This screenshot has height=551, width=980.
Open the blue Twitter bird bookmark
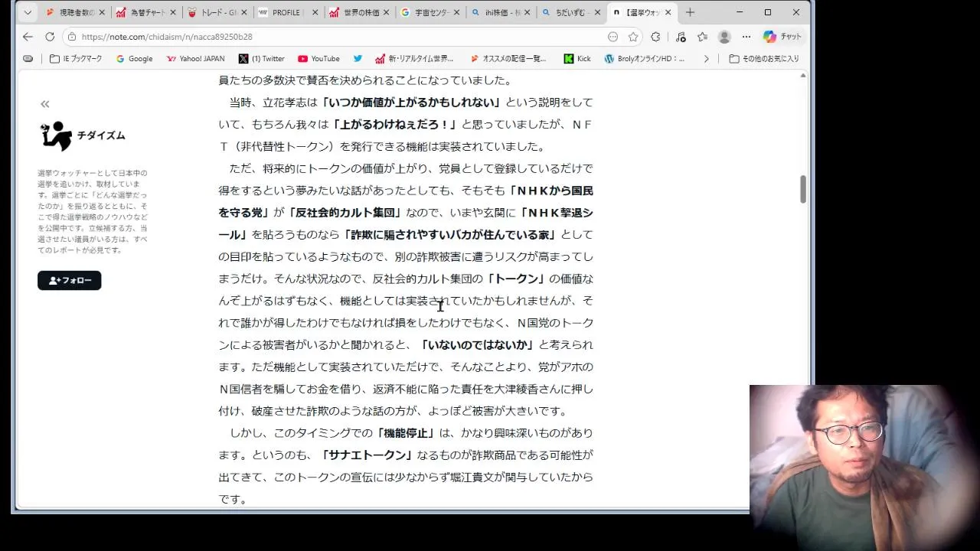[x=358, y=59]
